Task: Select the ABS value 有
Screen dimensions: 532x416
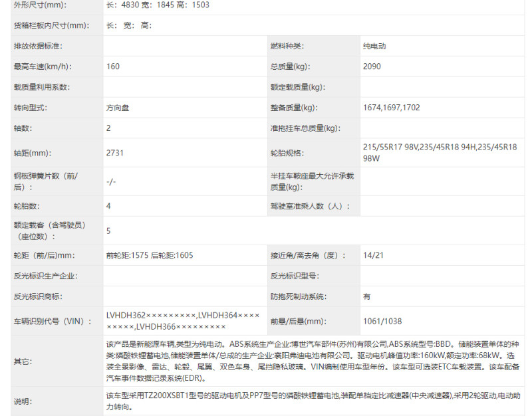Action: [x=367, y=296]
